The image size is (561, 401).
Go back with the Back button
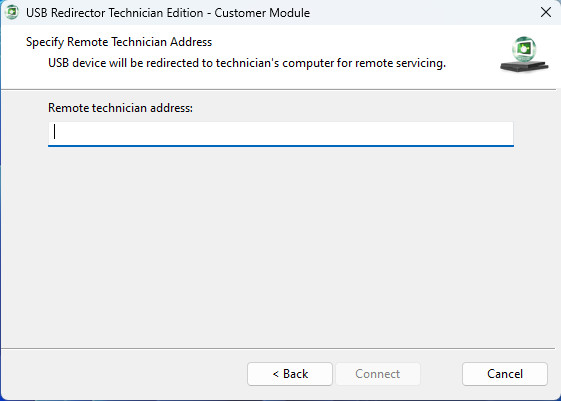(x=290, y=374)
